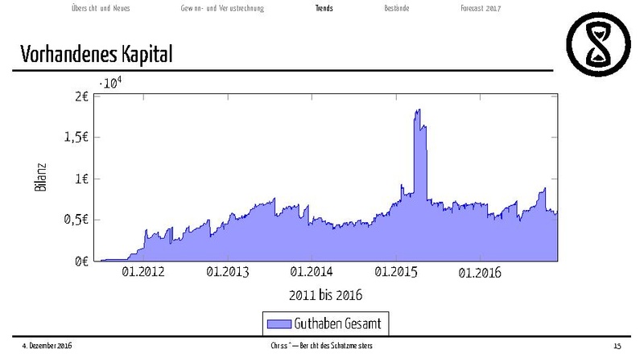Image resolution: width=644 pixels, height=362 pixels.
Task: Click the hourglass logo icon
Action: [597, 46]
